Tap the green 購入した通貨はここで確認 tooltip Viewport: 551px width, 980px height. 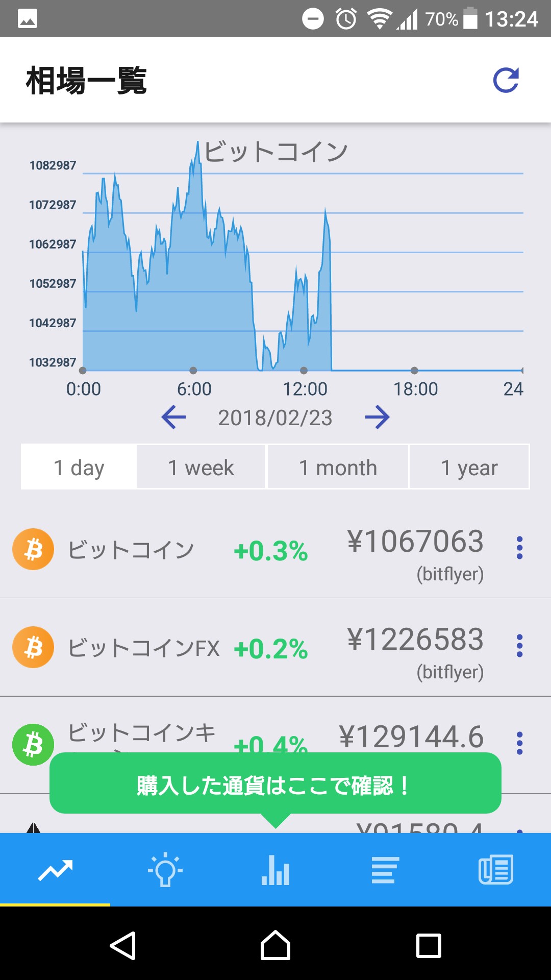[x=275, y=784]
